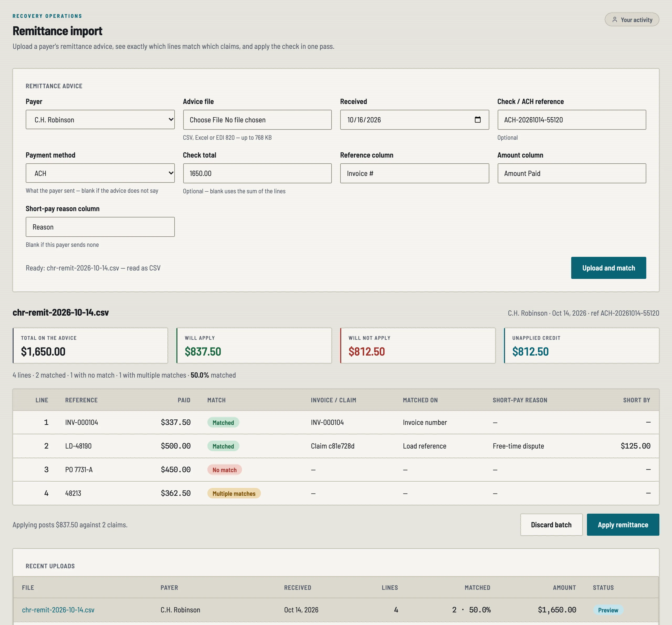Viewport: 672px width, 625px height.
Task: Click the Amount column field Amount Paid
Action: pos(572,173)
